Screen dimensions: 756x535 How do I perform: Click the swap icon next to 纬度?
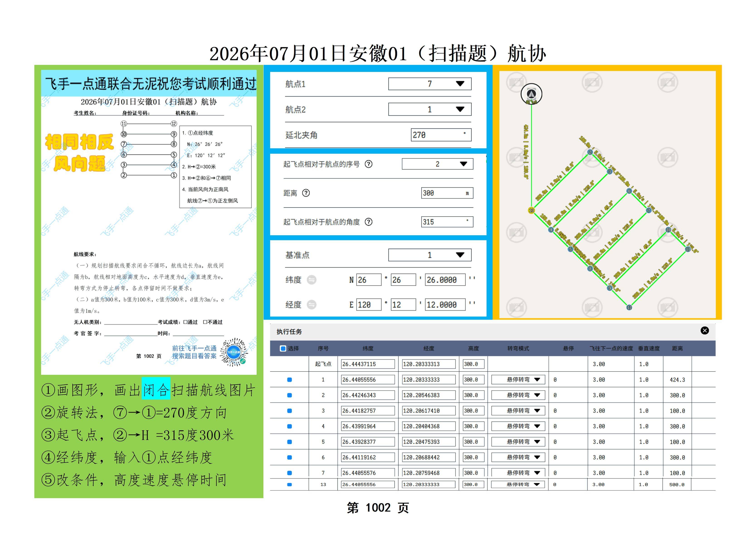tap(311, 280)
